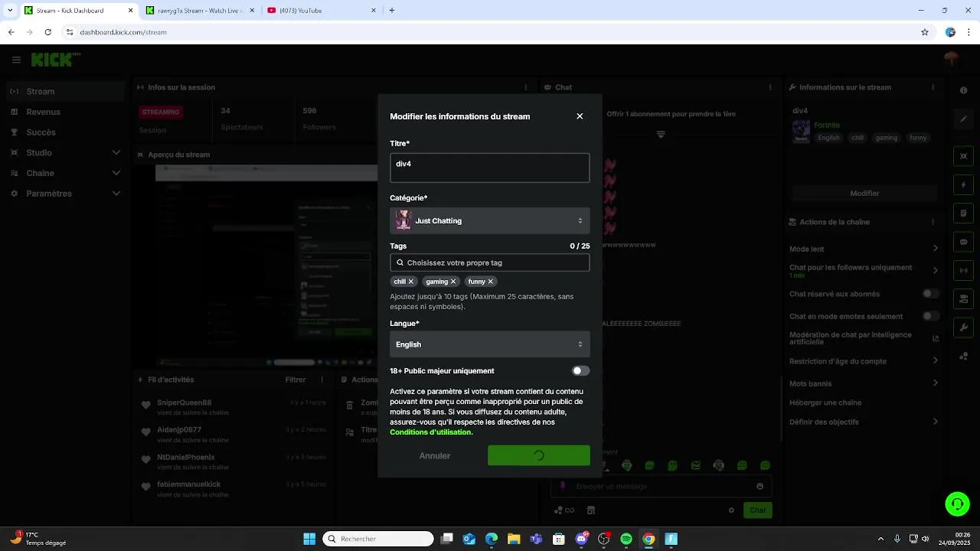The height and width of the screenshot is (551, 980).
Task: Open the emoji picker in chat input
Action: [759, 486]
